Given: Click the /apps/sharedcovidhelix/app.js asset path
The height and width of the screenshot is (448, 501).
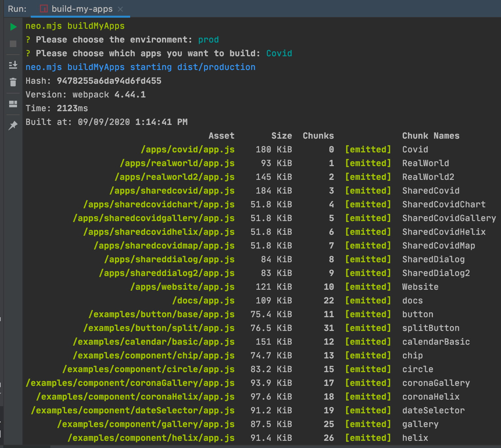Looking at the screenshot, I should coord(159,232).
